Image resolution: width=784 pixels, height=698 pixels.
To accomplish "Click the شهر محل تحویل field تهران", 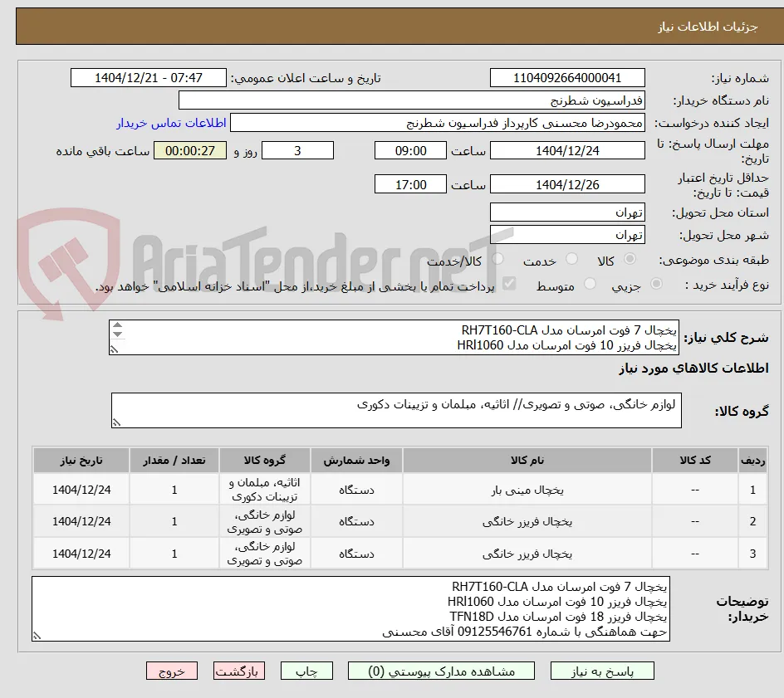I will [x=567, y=235].
